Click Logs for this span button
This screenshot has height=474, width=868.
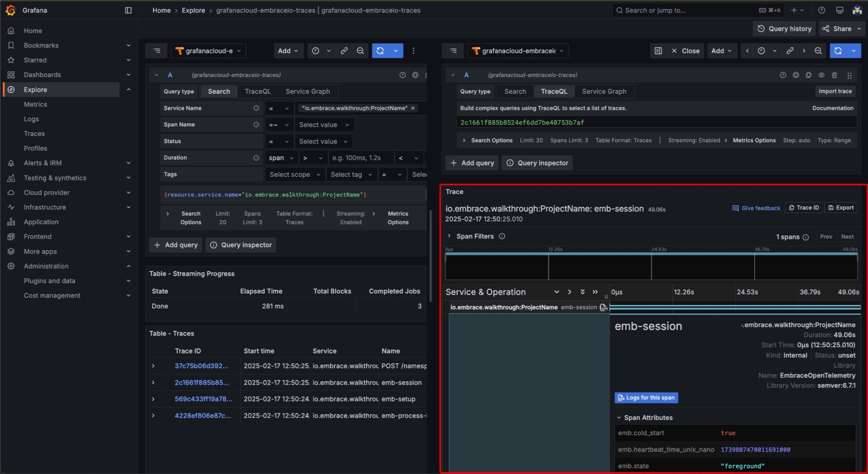646,398
